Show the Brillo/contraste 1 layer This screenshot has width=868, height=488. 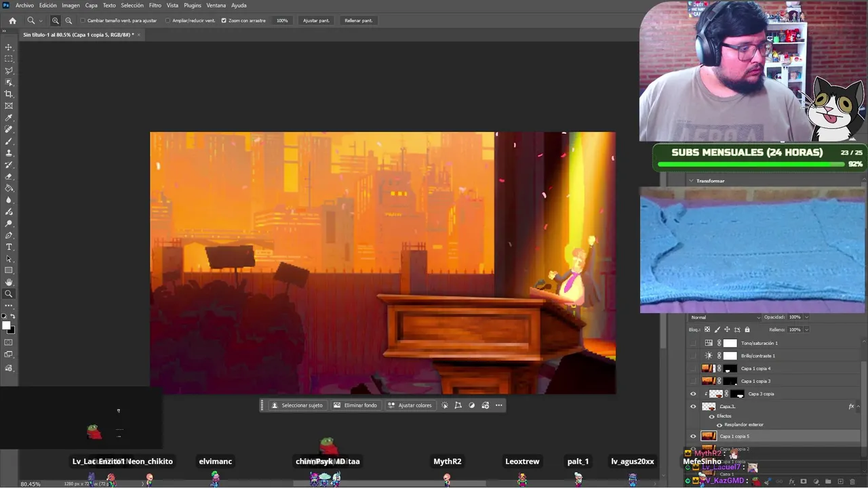click(693, 356)
